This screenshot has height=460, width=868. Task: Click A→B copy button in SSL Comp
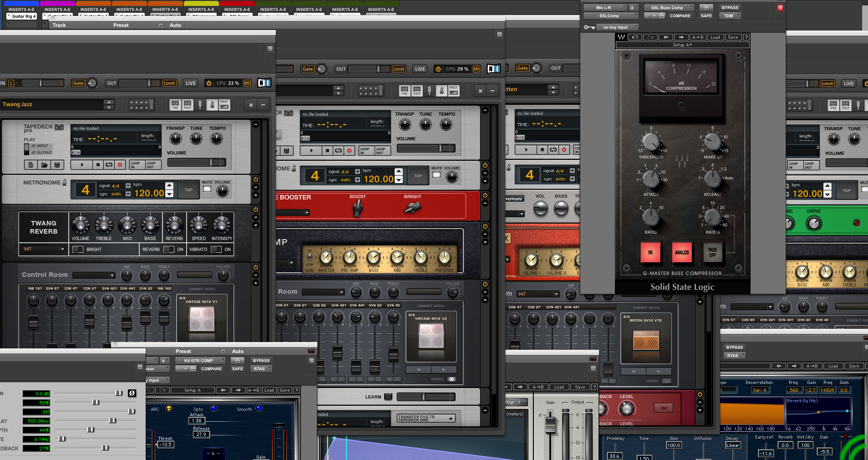click(x=698, y=37)
